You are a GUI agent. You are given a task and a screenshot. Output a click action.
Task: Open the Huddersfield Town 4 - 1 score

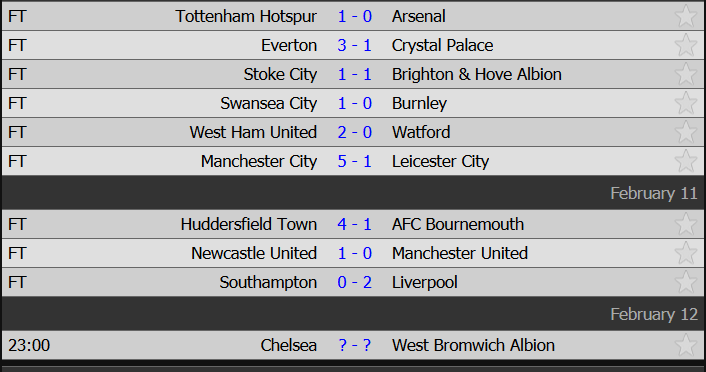coord(354,224)
